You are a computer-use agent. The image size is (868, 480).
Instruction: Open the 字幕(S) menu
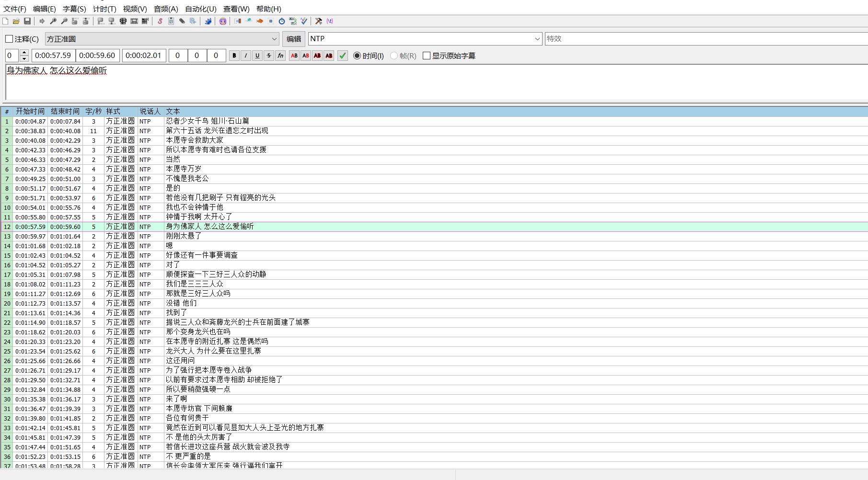click(x=74, y=9)
